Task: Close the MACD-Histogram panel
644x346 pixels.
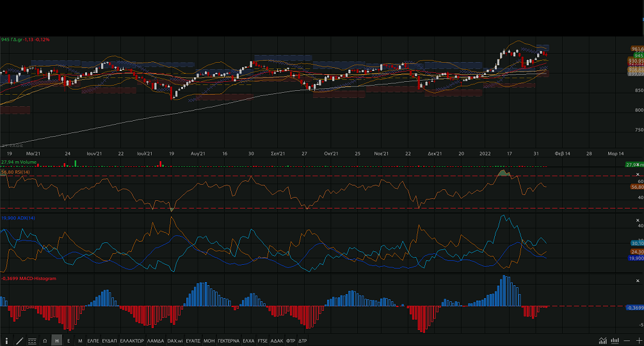Action: pyautogui.click(x=638, y=279)
